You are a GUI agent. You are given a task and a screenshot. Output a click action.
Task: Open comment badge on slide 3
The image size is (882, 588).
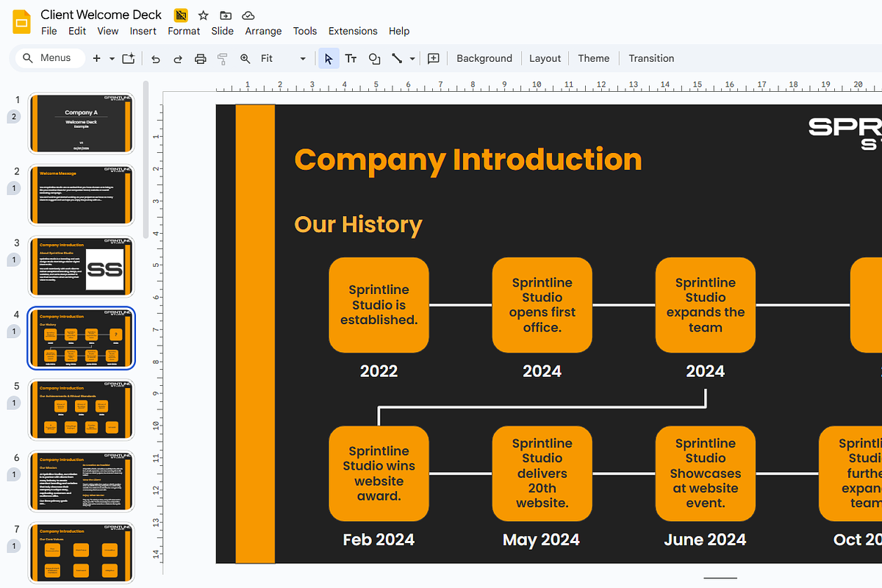[x=14, y=260]
